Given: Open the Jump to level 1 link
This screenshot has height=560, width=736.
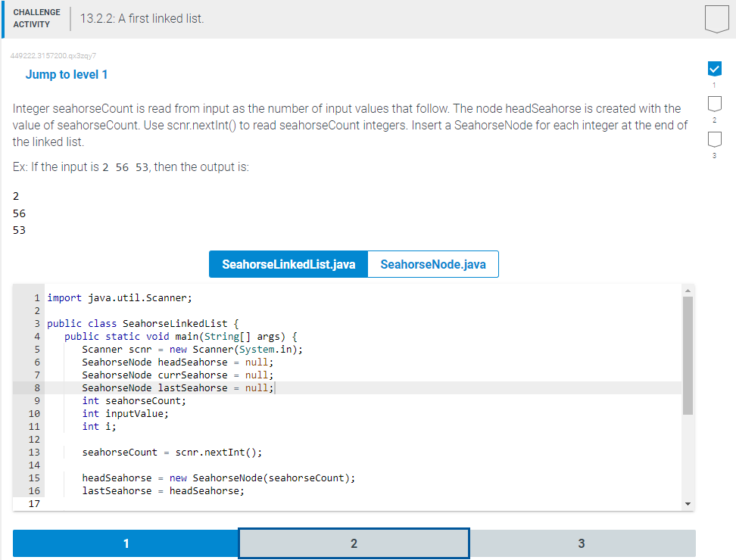Looking at the screenshot, I should point(67,74).
